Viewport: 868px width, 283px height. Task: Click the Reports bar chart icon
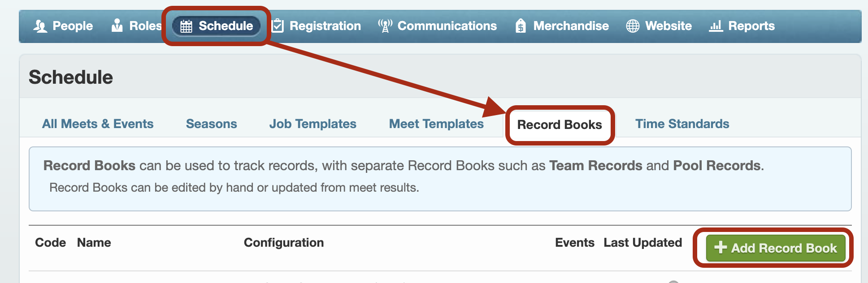[716, 26]
